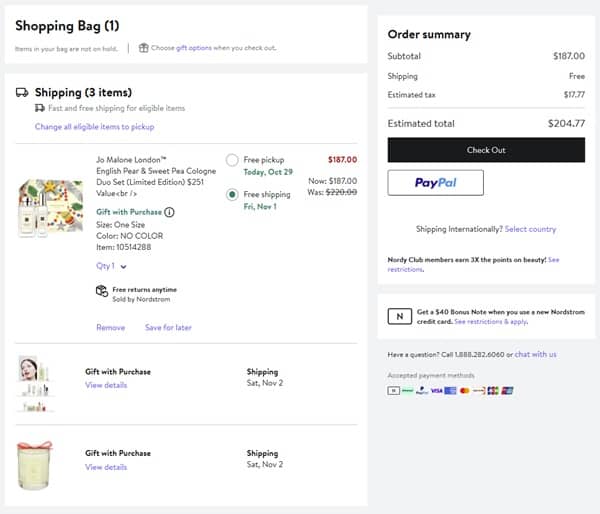Click the Jo Malone cologne product thumbnail
The height and width of the screenshot is (514, 600).
pos(50,208)
